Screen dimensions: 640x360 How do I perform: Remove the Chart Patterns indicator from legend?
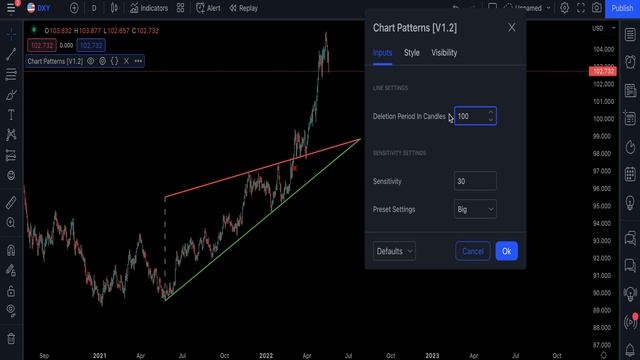pyautogui.click(x=127, y=61)
